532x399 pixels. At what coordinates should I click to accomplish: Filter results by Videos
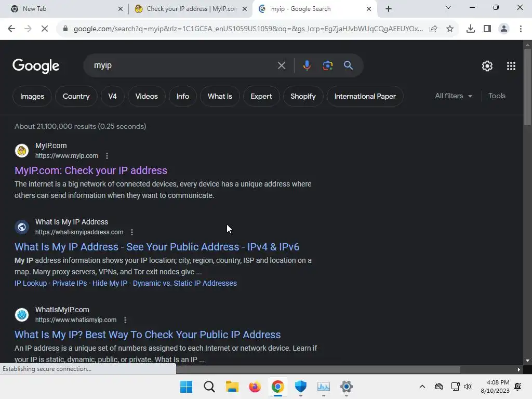click(x=147, y=96)
